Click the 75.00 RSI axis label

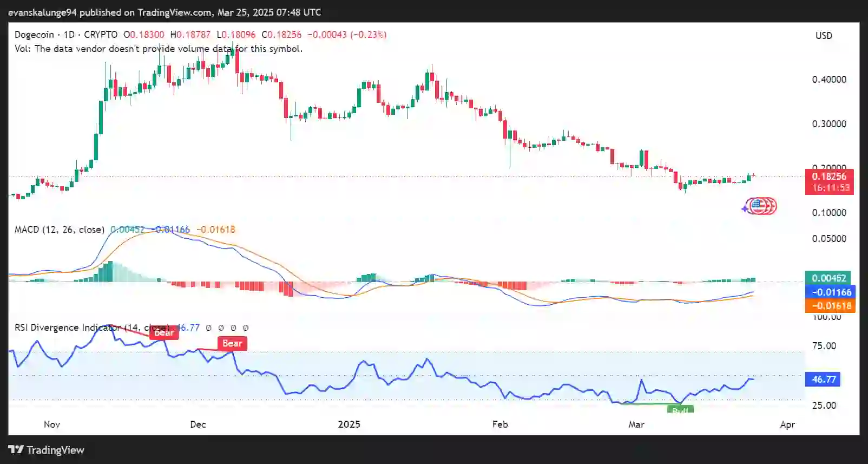tap(824, 346)
